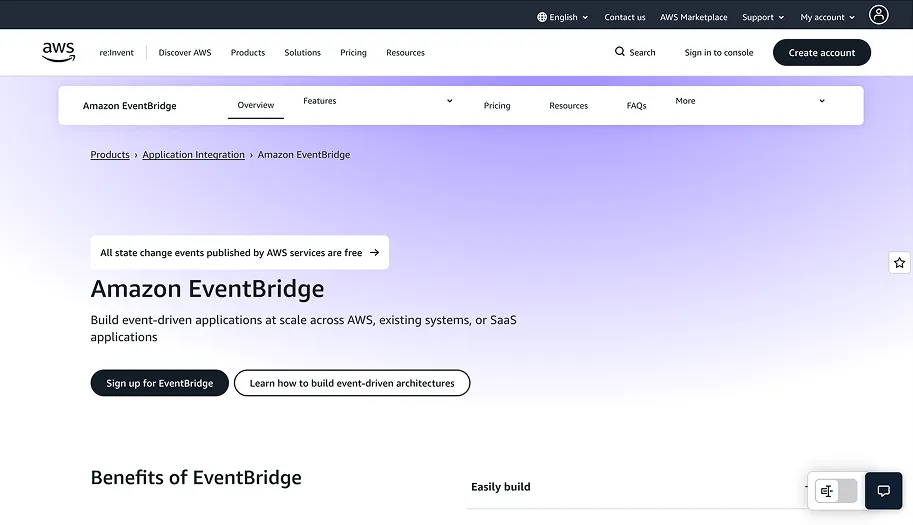Expand the Support dropdown
The height and width of the screenshot is (525, 913).
763,17
